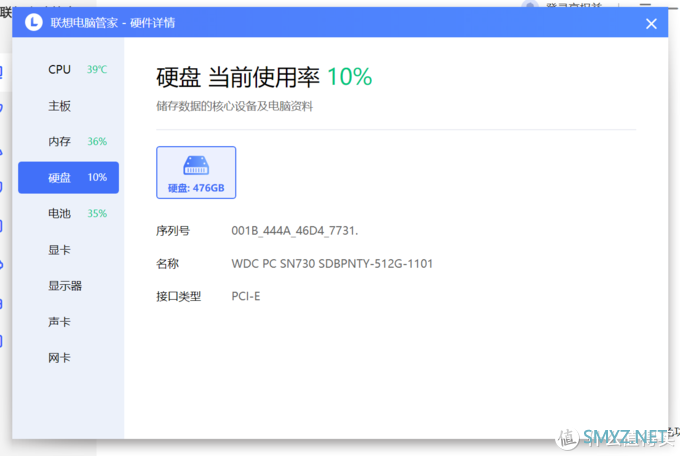The width and height of the screenshot is (680, 456).
Task: Select the 硬盘 sidebar entry
Action: coord(69,177)
